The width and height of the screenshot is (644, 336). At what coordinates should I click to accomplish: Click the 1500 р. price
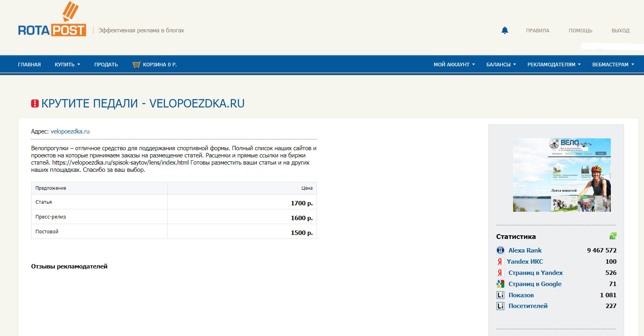[302, 233]
